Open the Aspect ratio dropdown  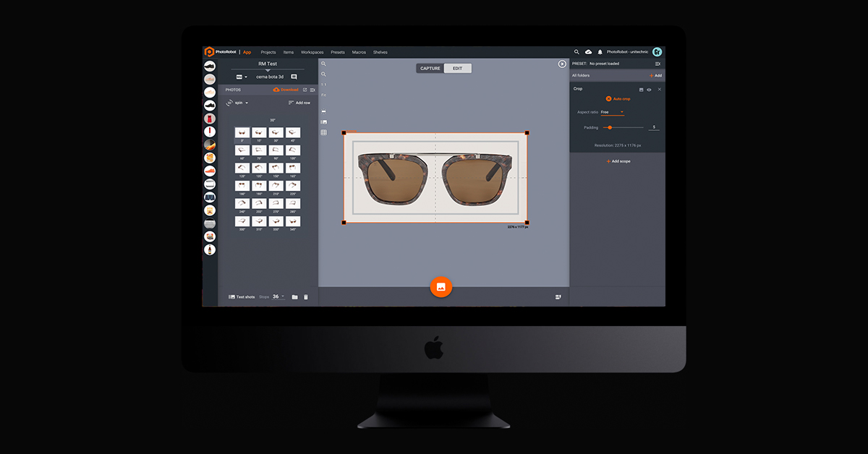point(613,112)
